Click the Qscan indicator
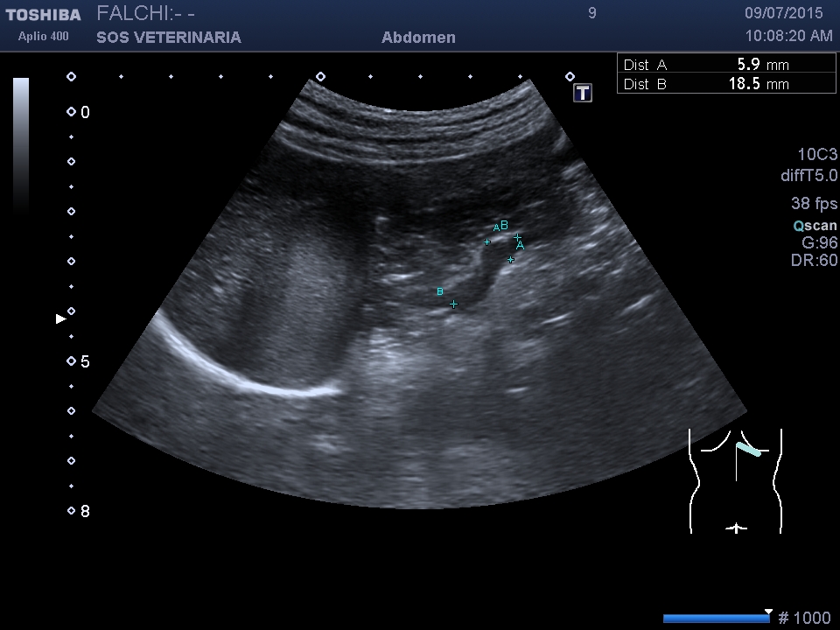840x630 pixels. point(815,226)
